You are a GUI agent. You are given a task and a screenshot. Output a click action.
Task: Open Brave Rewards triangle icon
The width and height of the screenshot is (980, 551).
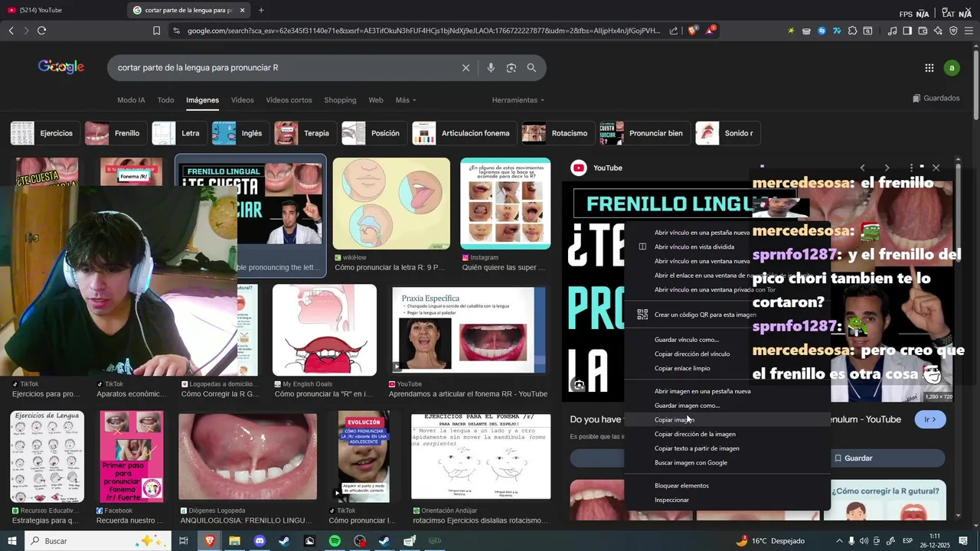(711, 31)
